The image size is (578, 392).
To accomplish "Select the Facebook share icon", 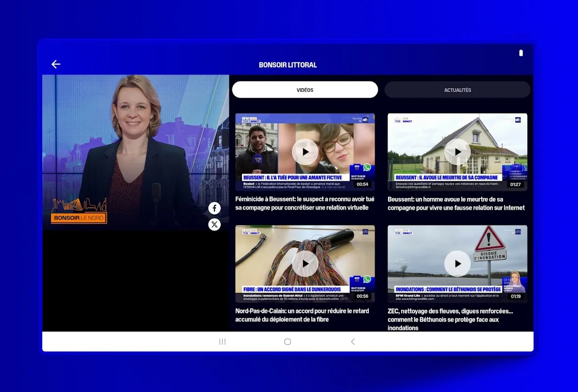I will 215,208.
